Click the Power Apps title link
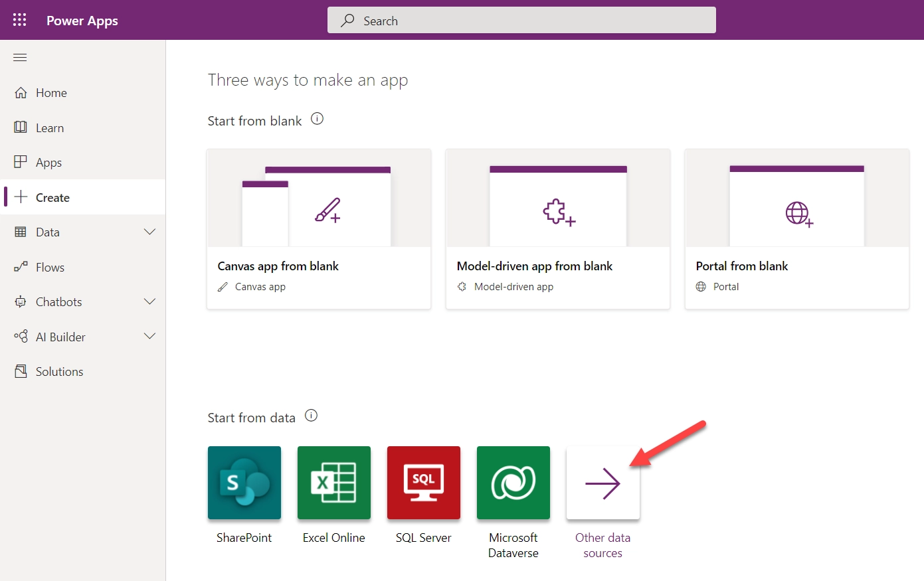The image size is (924, 581). [x=82, y=21]
